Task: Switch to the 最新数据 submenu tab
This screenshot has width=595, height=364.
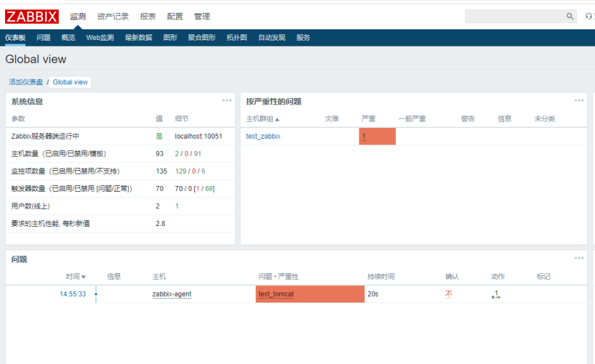Action: 138,37
